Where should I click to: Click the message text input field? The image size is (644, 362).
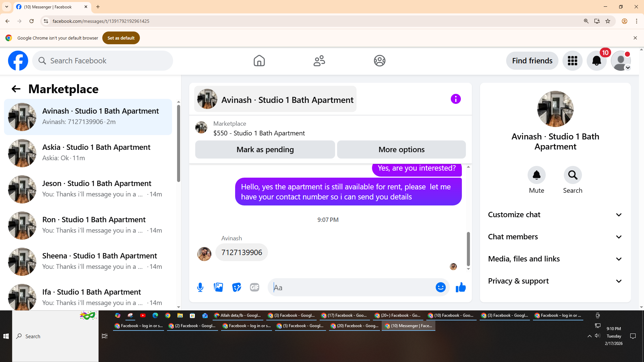click(x=352, y=287)
